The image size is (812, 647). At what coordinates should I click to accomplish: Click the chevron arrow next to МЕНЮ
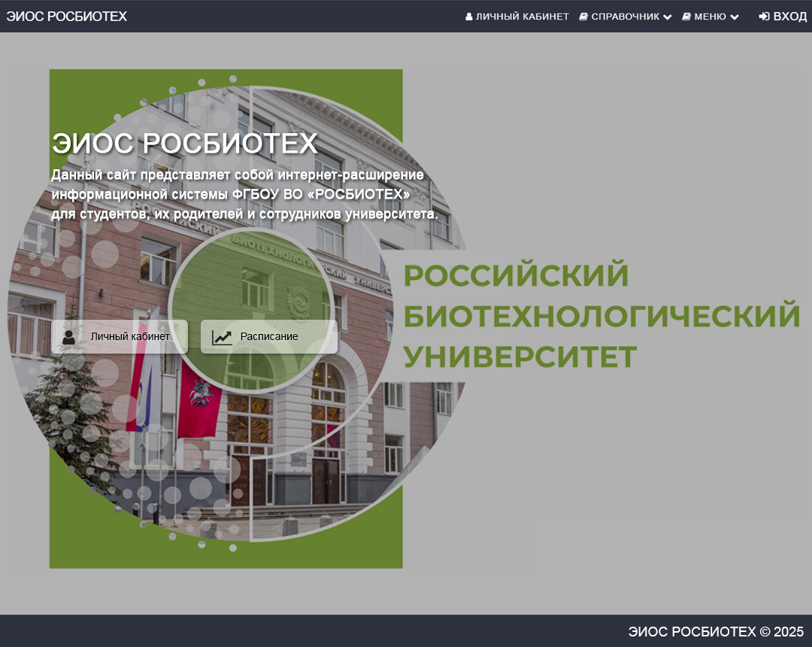(x=734, y=17)
